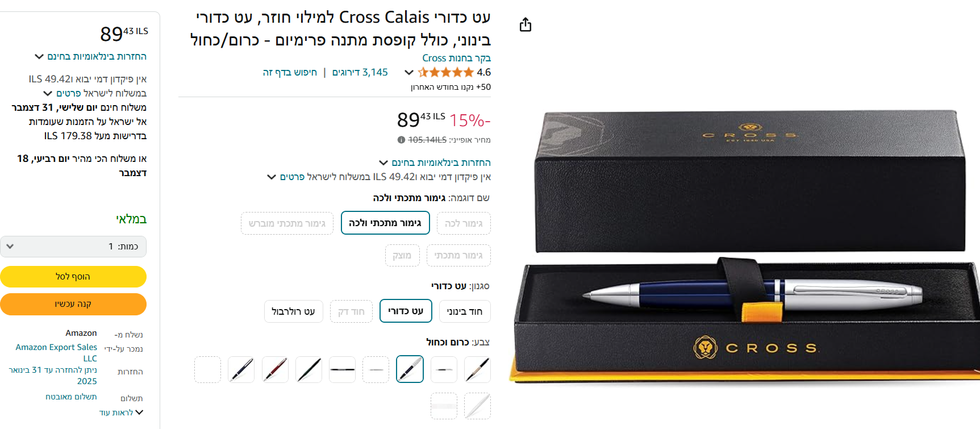Choose the חוד בינוני type option

[465, 311]
